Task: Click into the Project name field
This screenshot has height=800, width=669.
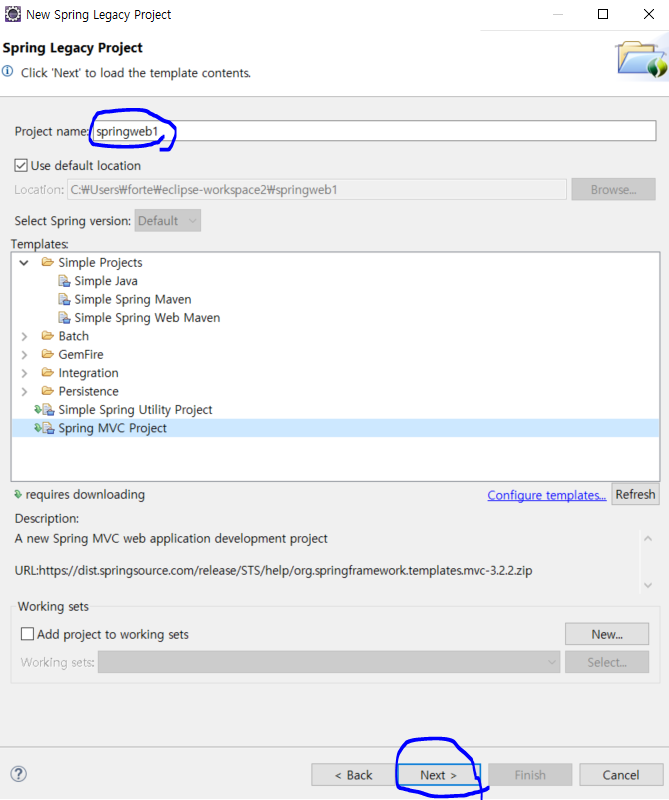Action: [x=374, y=131]
